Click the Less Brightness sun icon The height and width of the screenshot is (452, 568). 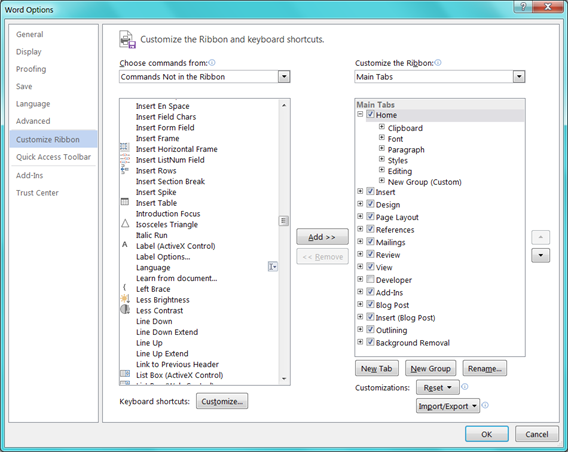pos(125,299)
